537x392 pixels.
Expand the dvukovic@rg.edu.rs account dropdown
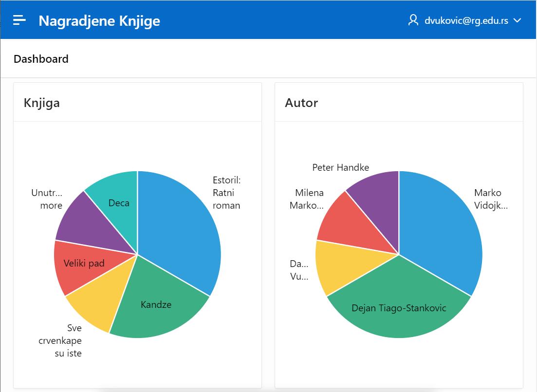point(517,20)
